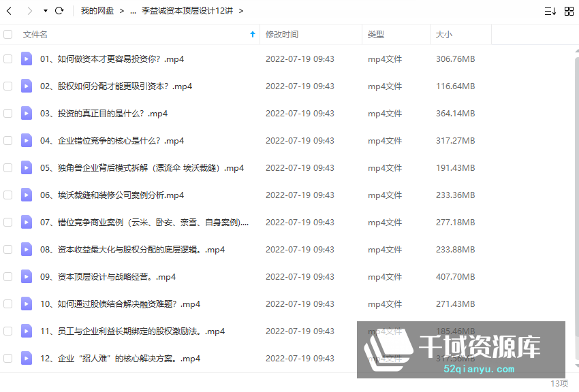
Task: Select file name 05、独角兽企业背后模式拆解
Action: click(x=142, y=168)
